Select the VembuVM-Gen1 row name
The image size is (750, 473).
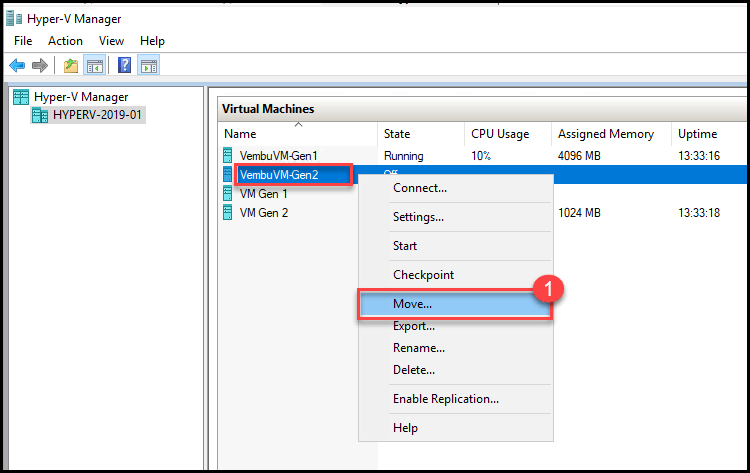click(277, 156)
